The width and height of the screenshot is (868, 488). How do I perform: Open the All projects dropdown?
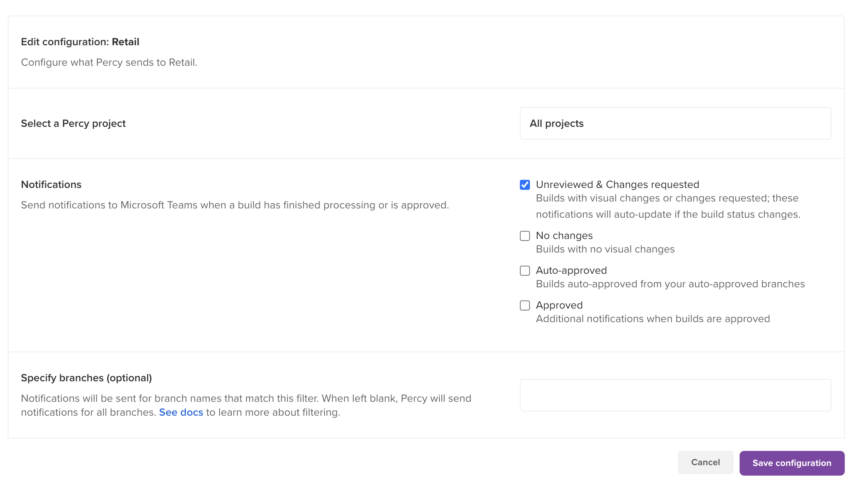(675, 123)
